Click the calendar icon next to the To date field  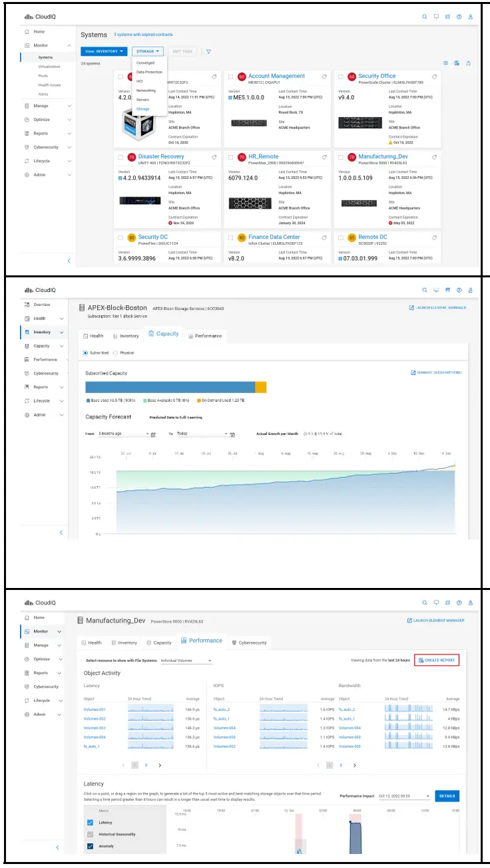232,434
